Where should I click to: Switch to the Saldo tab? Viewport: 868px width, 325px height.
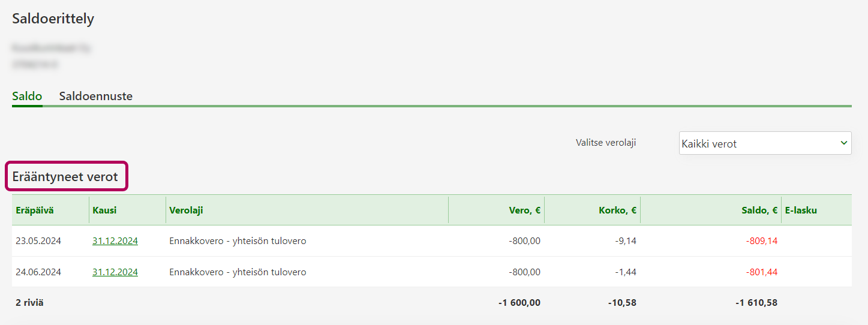[27, 96]
